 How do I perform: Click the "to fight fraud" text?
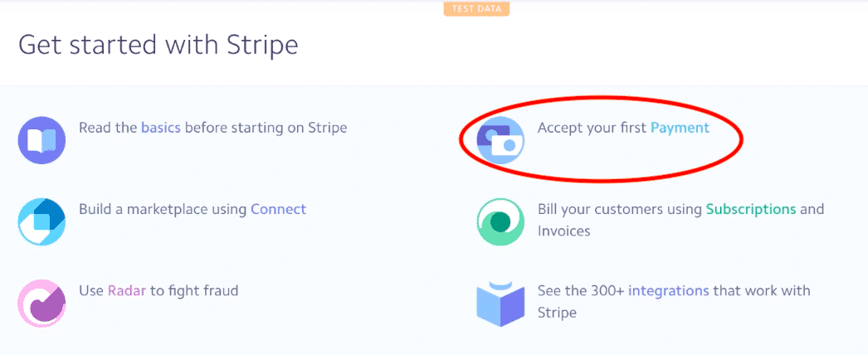click(x=195, y=290)
